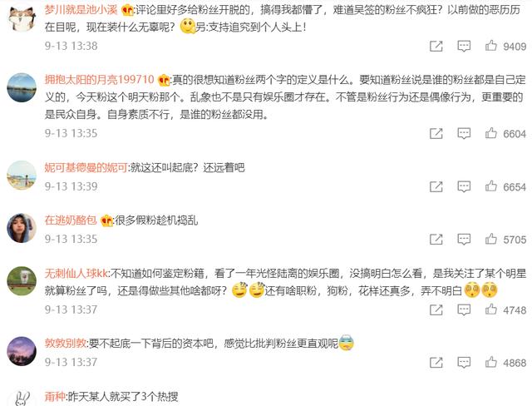Viewport: 532px width, 406px height.
Task: Like the comment with 5705 likes
Action: (491, 240)
